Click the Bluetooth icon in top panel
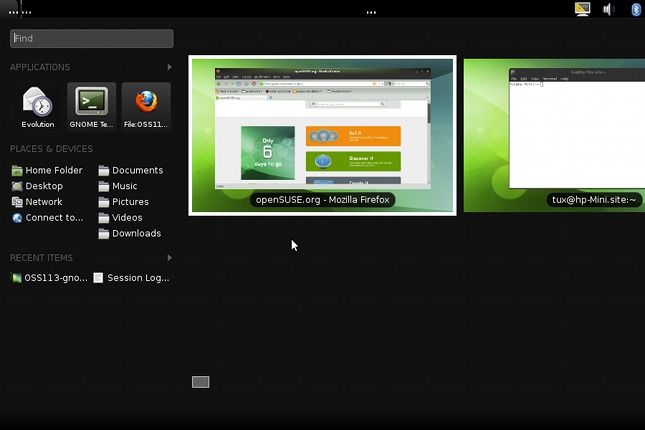The height and width of the screenshot is (430, 645). (x=636, y=9)
